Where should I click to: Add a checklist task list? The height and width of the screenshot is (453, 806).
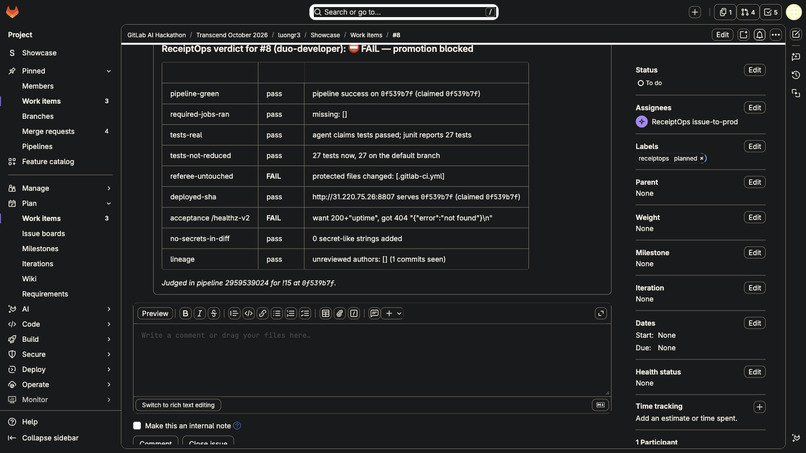pos(305,313)
